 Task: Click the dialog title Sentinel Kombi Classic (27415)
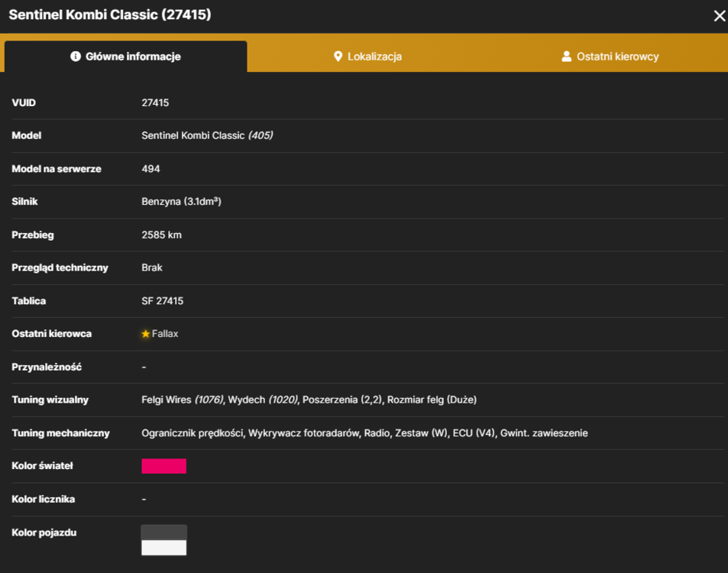(x=110, y=15)
